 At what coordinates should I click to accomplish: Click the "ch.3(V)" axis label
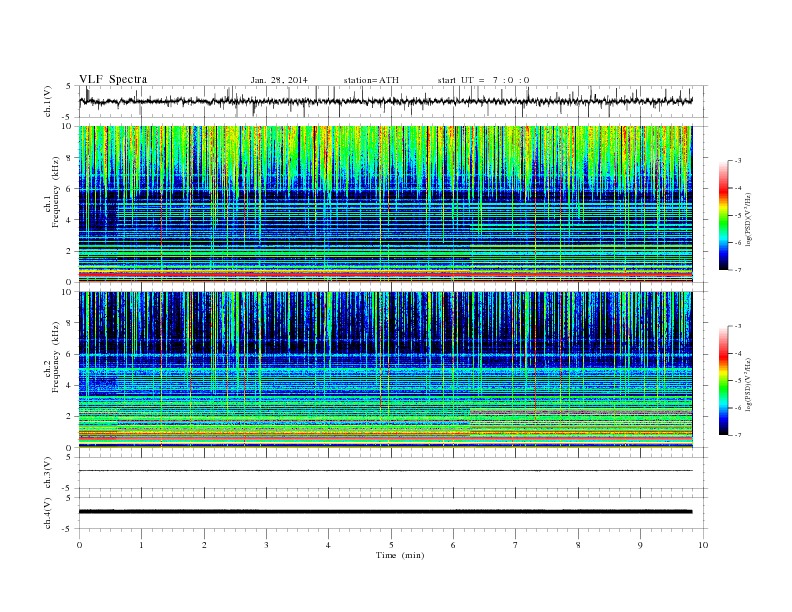click(x=48, y=473)
